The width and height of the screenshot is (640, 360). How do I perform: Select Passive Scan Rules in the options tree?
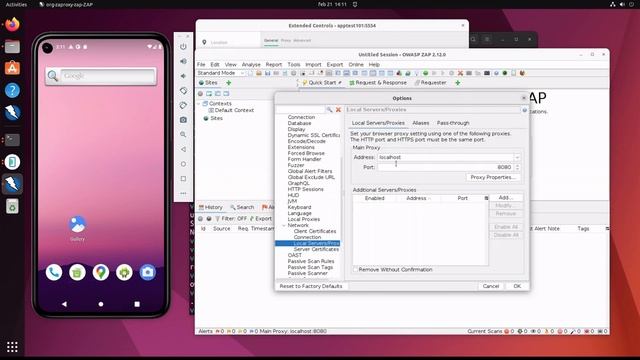pyautogui.click(x=311, y=261)
